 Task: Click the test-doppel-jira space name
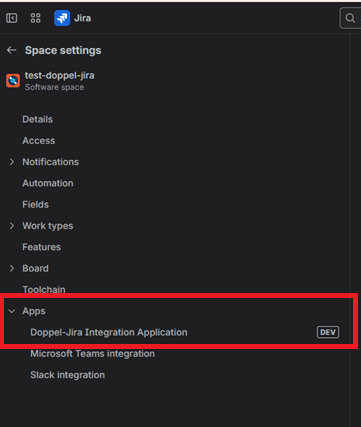pyautogui.click(x=59, y=76)
